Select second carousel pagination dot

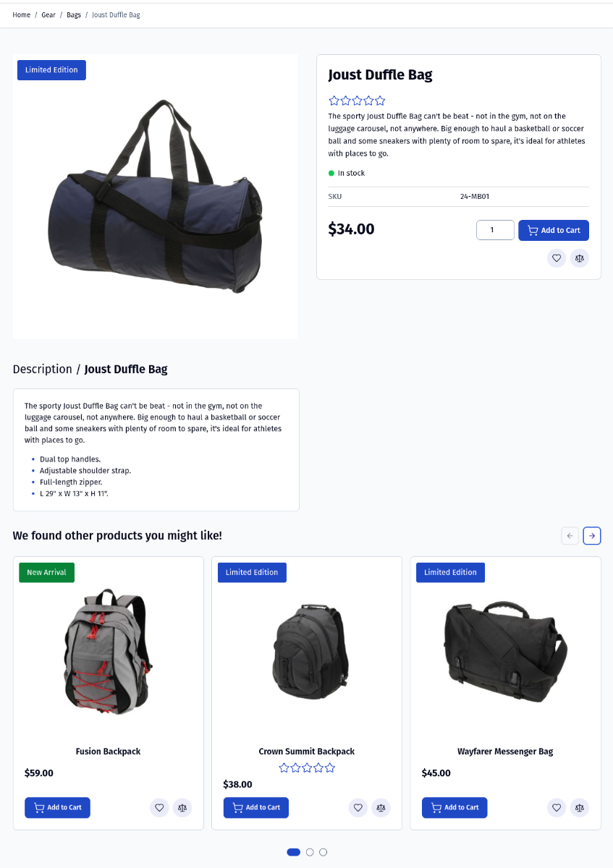(310, 852)
